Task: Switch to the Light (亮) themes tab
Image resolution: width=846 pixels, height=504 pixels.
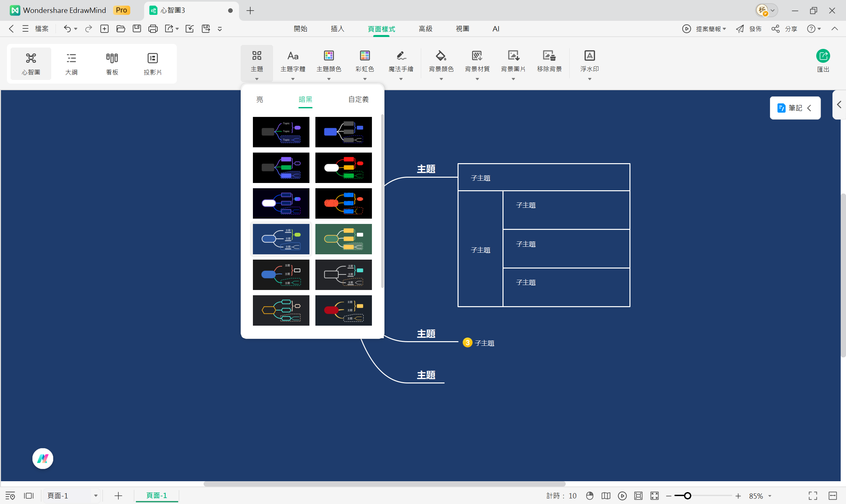Action: tap(260, 99)
